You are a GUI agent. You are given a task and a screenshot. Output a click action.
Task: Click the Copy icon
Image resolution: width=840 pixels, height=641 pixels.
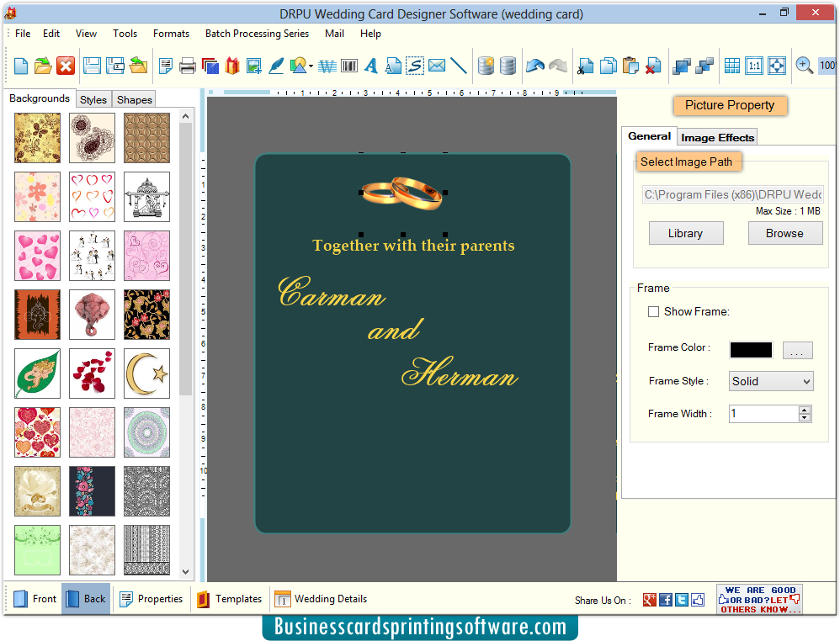pyautogui.click(x=608, y=66)
